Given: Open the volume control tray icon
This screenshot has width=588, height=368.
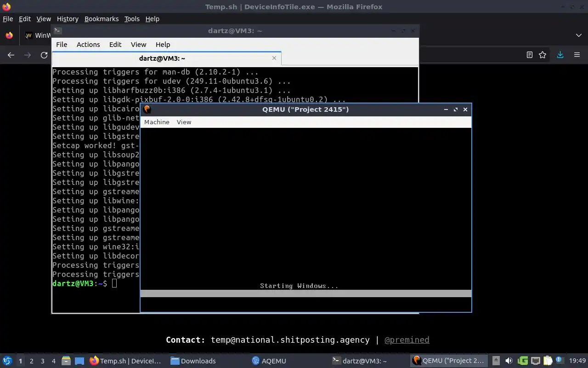Looking at the screenshot, I should tap(509, 361).
